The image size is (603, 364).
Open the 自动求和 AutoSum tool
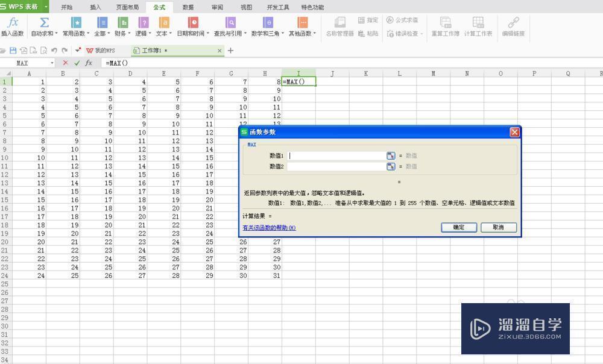43,28
